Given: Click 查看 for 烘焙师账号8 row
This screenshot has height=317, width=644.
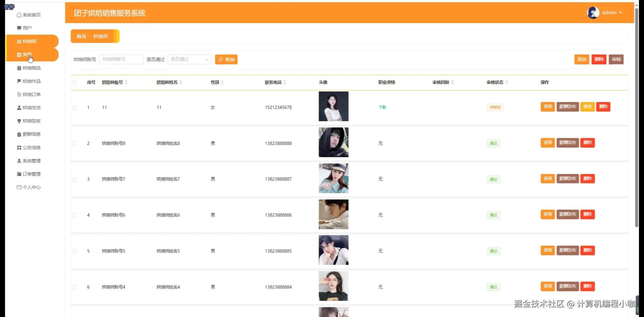Looking at the screenshot, I should point(548,143).
